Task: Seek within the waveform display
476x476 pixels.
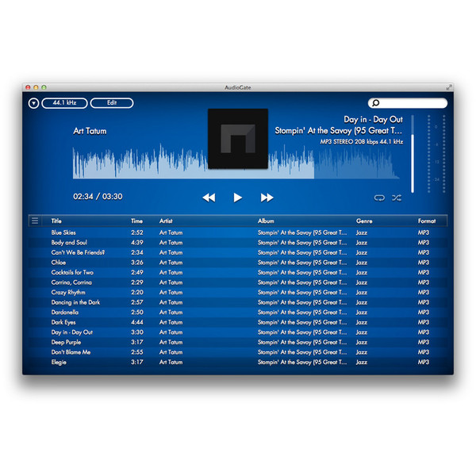Action: click(236, 162)
